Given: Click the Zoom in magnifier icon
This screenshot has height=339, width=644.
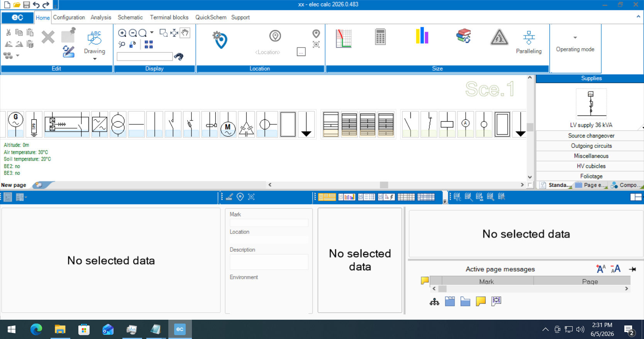Looking at the screenshot, I should click(122, 33).
